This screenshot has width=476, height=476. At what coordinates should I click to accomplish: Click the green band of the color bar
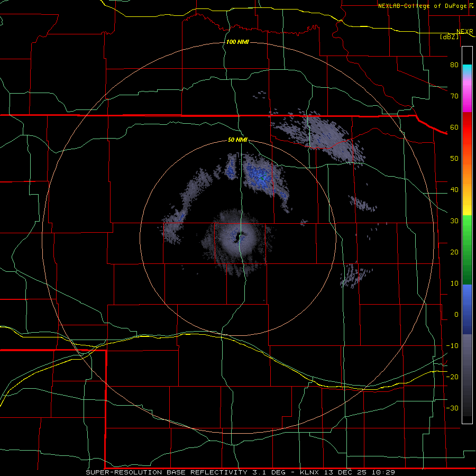tap(467, 250)
